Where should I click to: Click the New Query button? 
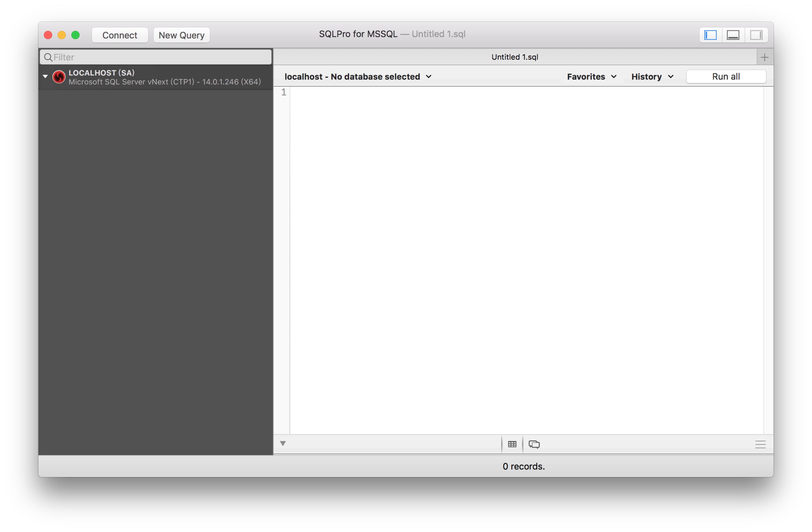182,35
